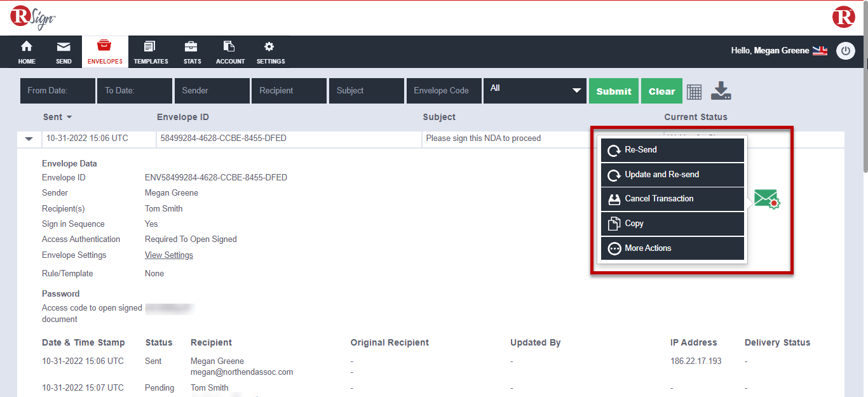
Task: Click the UK flag language selector
Action: (820, 51)
